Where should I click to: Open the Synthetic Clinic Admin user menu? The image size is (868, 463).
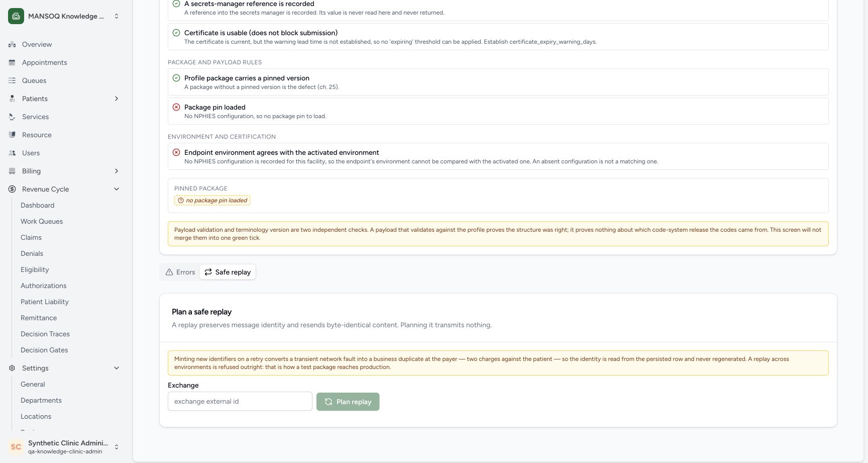click(x=64, y=446)
